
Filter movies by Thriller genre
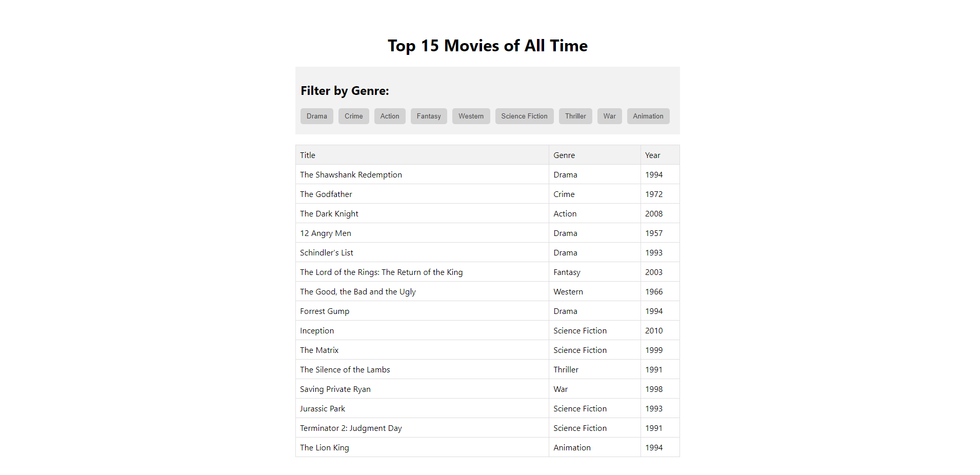pyautogui.click(x=575, y=116)
